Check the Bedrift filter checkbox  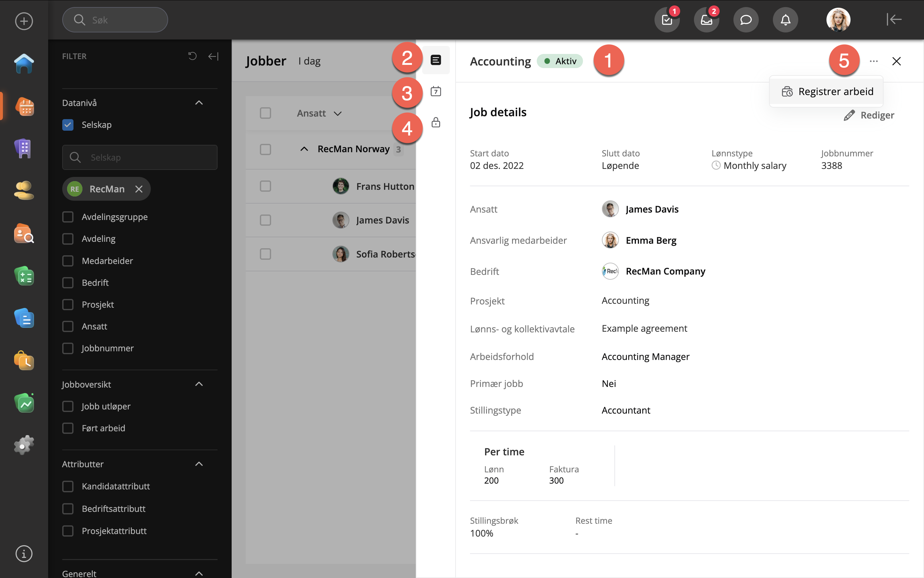[x=68, y=283]
